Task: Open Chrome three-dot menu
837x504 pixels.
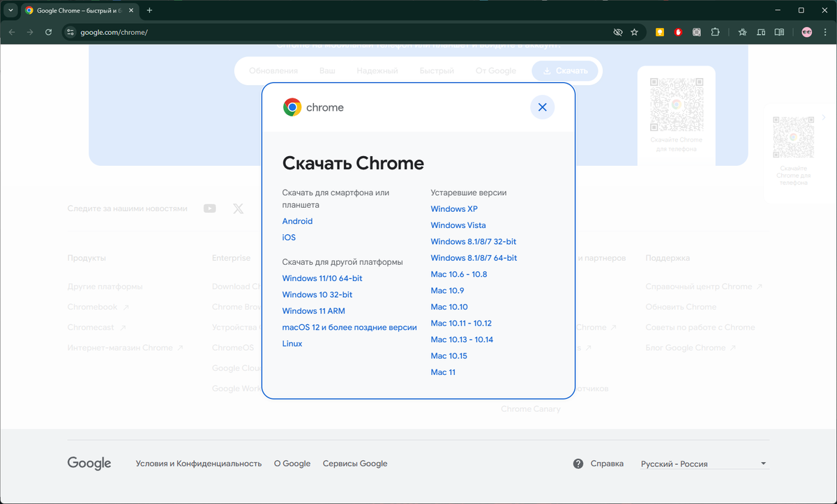Action: (x=825, y=32)
